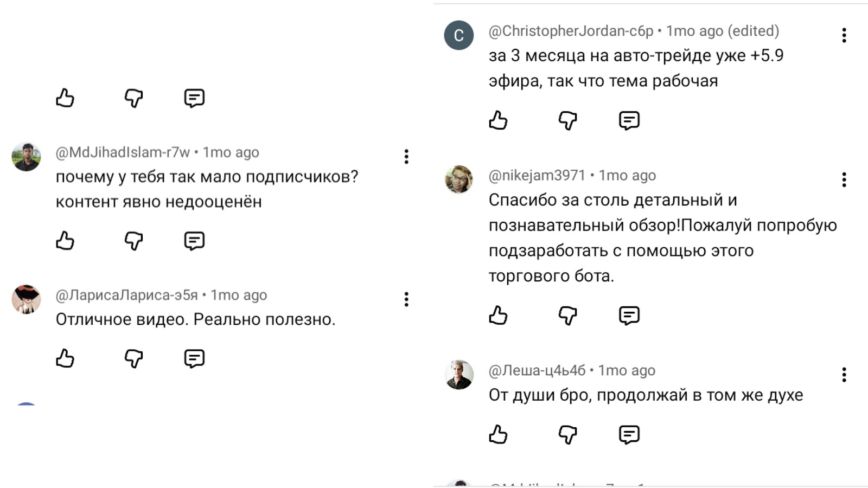Reply to @ЛарисаЛариса-э5я comment
The width and height of the screenshot is (868, 488).
point(194,358)
